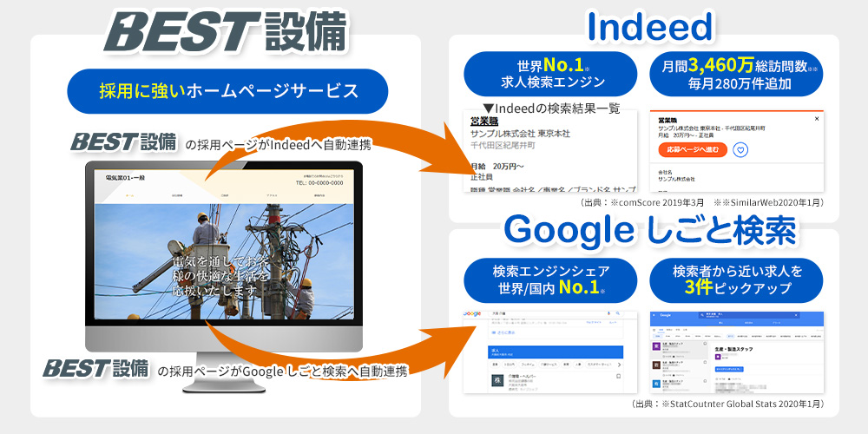The height and width of the screenshot is (434, 868).
Task: Click the orange 応募ページへ進む button
Action: [693, 149]
